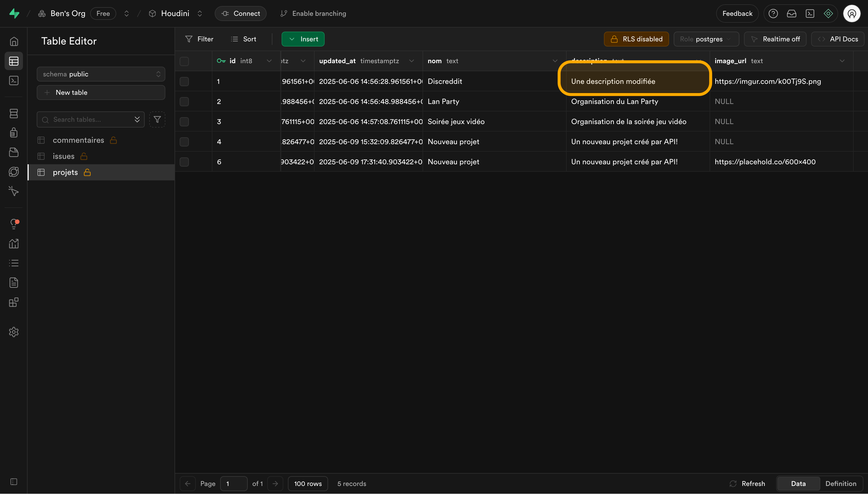Click the lock icon next to issues
868x494 pixels.
click(x=84, y=156)
